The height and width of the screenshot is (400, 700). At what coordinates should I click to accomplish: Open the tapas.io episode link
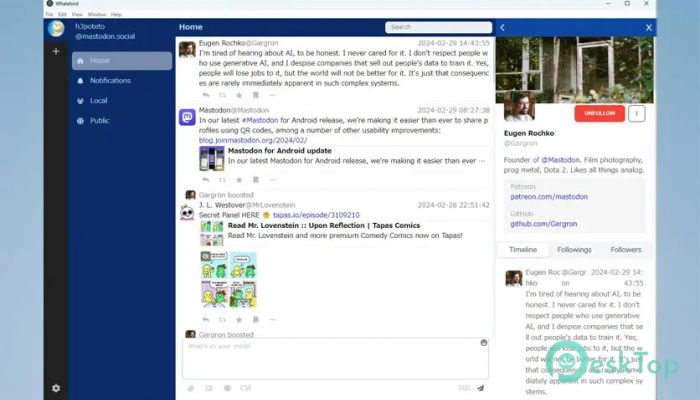pos(316,215)
